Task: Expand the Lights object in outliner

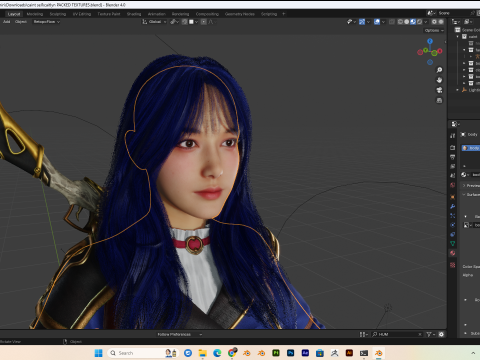Action: click(458, 90)
